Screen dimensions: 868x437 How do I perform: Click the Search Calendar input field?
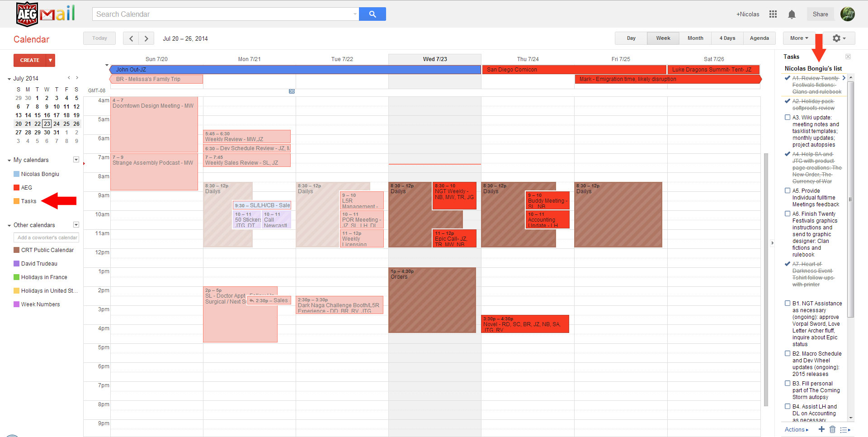(x=222, y=14)
